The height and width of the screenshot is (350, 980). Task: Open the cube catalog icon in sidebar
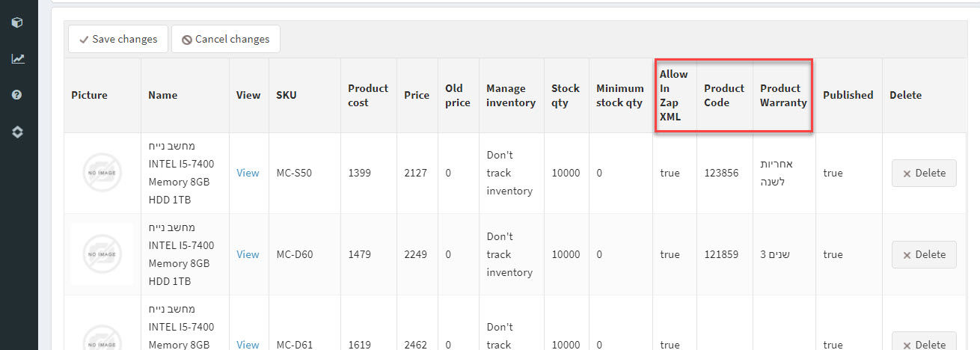(x=17, y=22)
